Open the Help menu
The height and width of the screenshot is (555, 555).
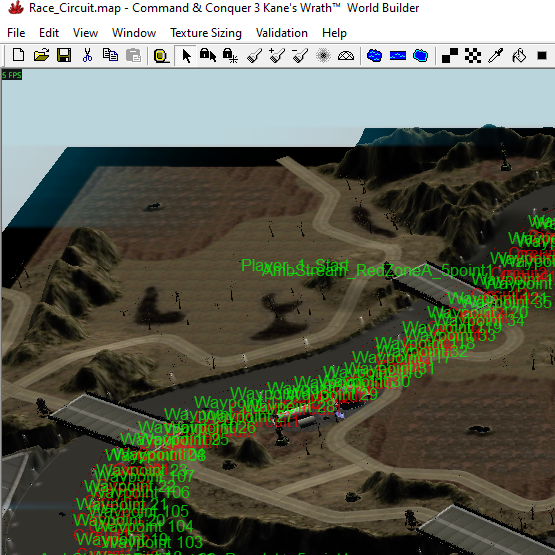pos(334,33)
